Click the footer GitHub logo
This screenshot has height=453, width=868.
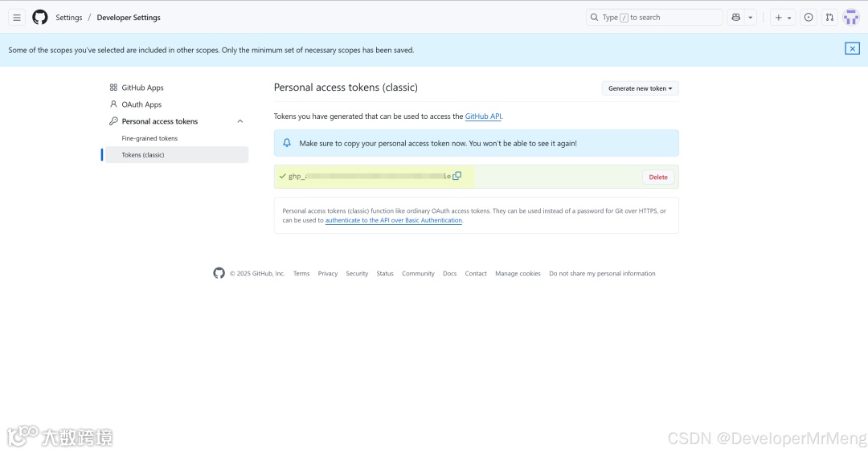(x=219, y=273)
